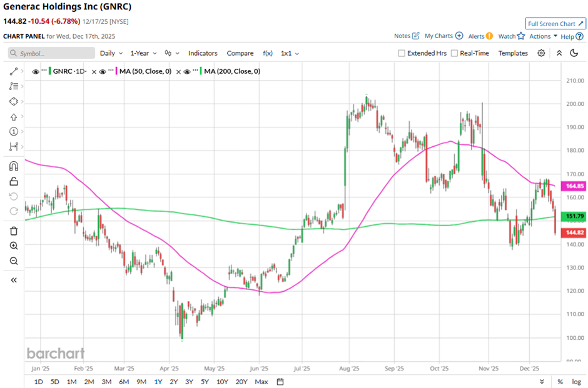Viewport: 588px width, 388px height.
Task: Expand the Daily frequency dropdown
Action: pyautogui.click(x=111, y=53)
